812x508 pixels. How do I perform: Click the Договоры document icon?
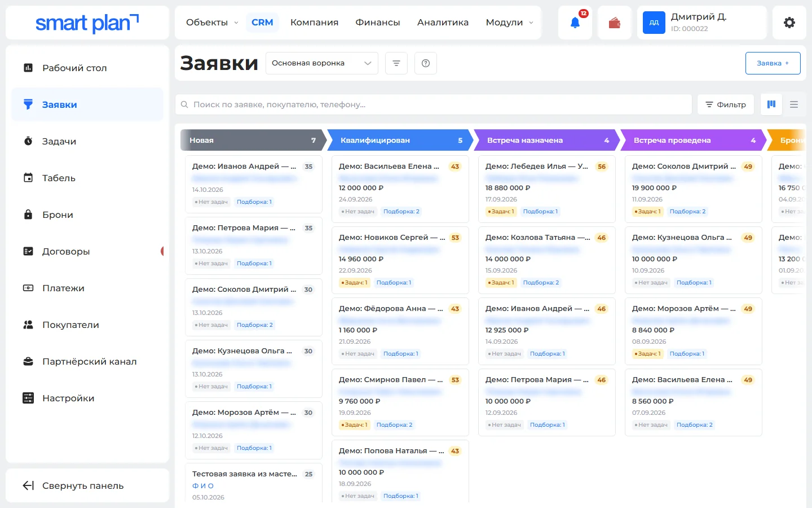click(x=28, y=251)
